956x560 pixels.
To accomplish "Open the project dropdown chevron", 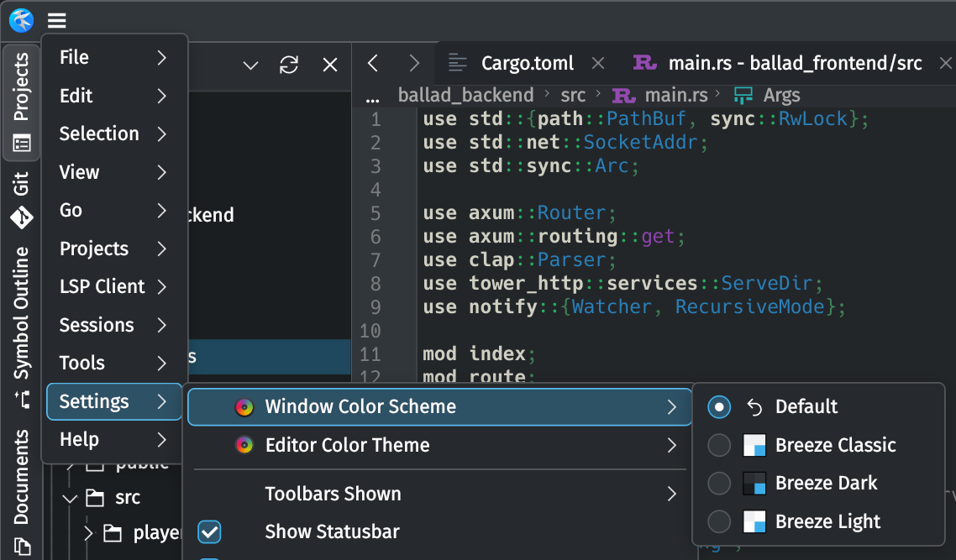I will [x=250, y=65].
